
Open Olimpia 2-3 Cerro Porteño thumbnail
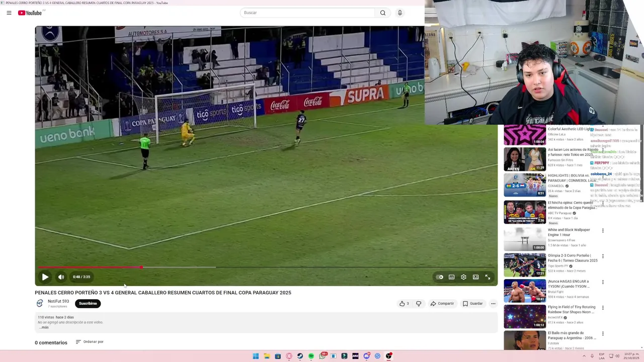pos(525,265)
